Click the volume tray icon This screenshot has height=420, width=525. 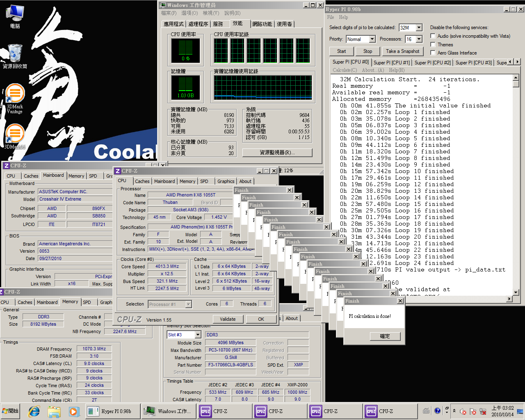[x=463, y=411]
